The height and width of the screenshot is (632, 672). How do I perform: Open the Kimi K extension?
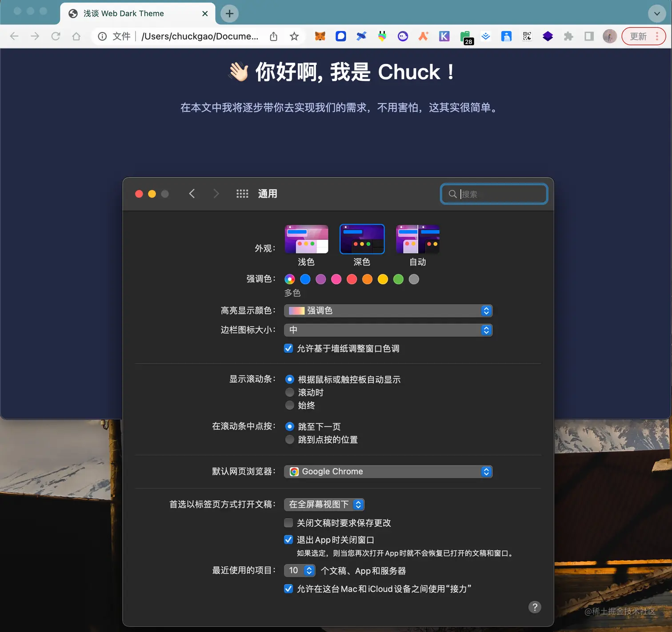point(444,36)
